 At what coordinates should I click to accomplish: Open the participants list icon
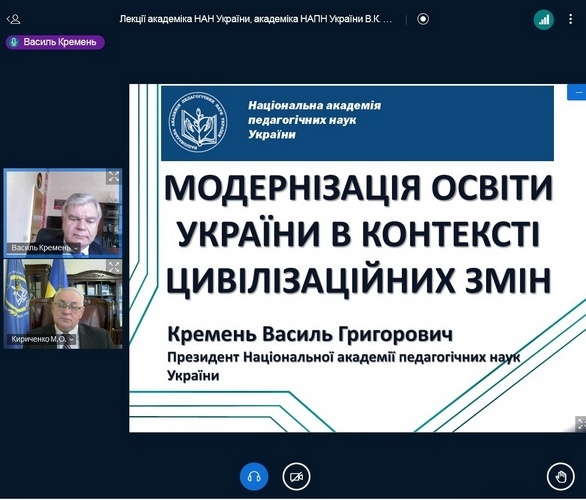tap(13, 19)
